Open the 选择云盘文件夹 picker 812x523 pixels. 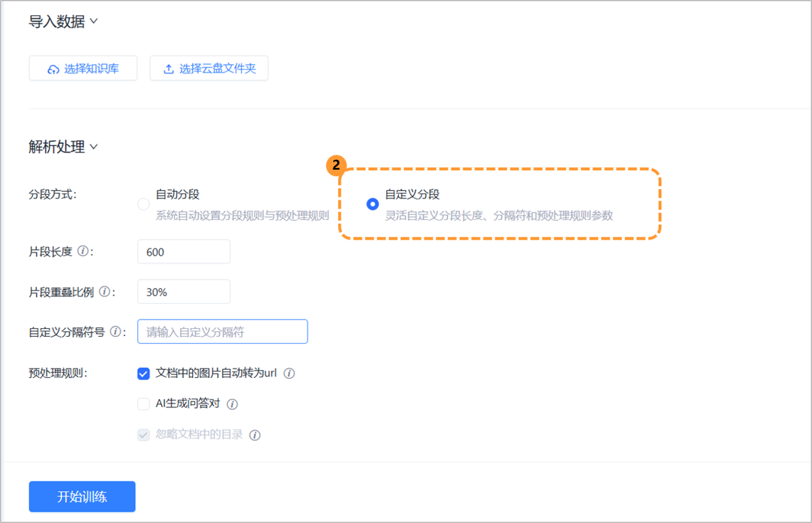point(209,68)
